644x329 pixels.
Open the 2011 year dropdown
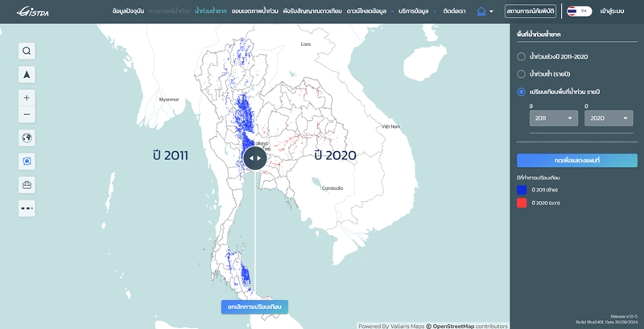[x=553, y=118]
